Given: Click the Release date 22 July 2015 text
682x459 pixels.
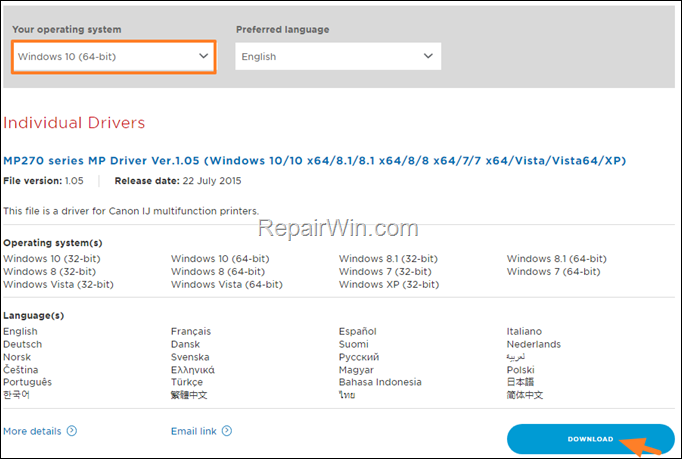Looking at the screenshot, I should 178,181.
